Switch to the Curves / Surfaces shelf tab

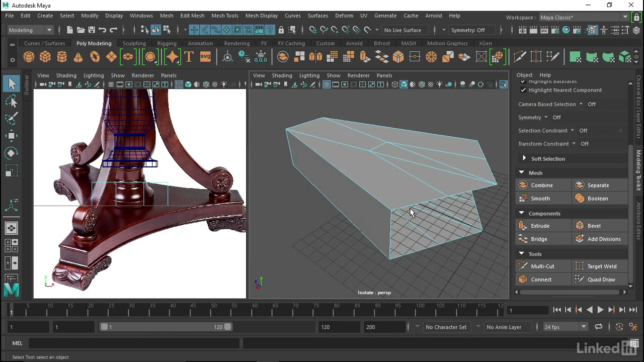pyautogui.click(x=44, y=43)
